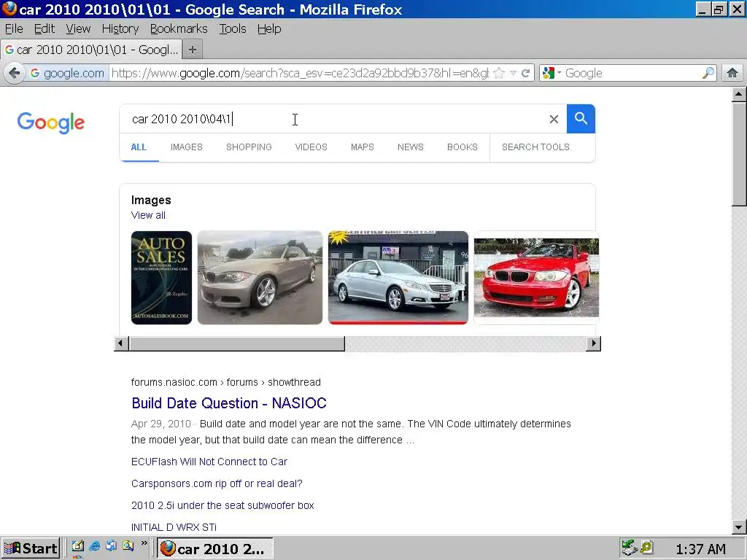Click the page scroll down arrow

click(x=738, y=526)
